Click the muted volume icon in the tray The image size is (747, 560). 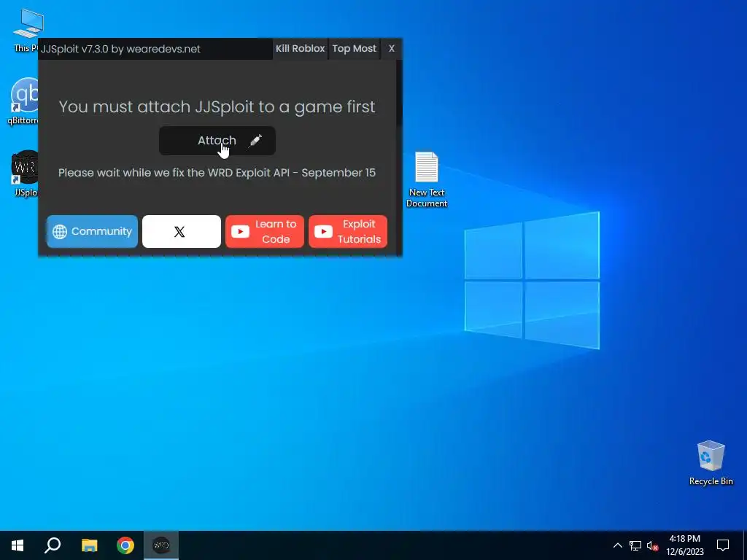(x=652, y=545)
